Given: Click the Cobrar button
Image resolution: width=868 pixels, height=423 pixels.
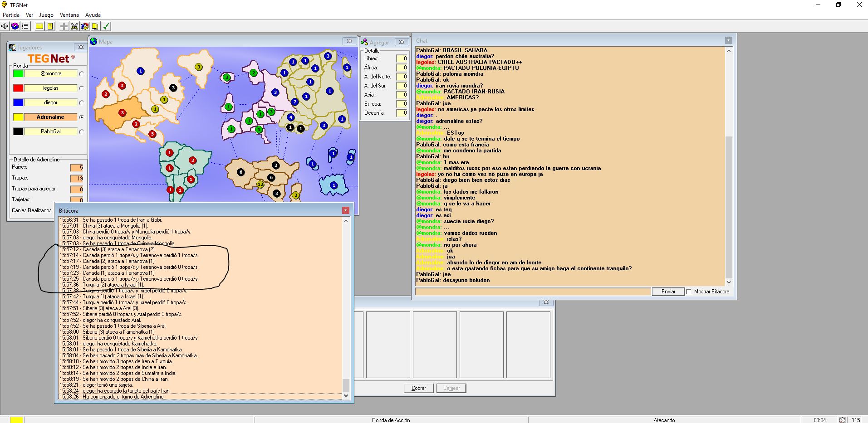Looking at the screenshot, I should 418,388.
